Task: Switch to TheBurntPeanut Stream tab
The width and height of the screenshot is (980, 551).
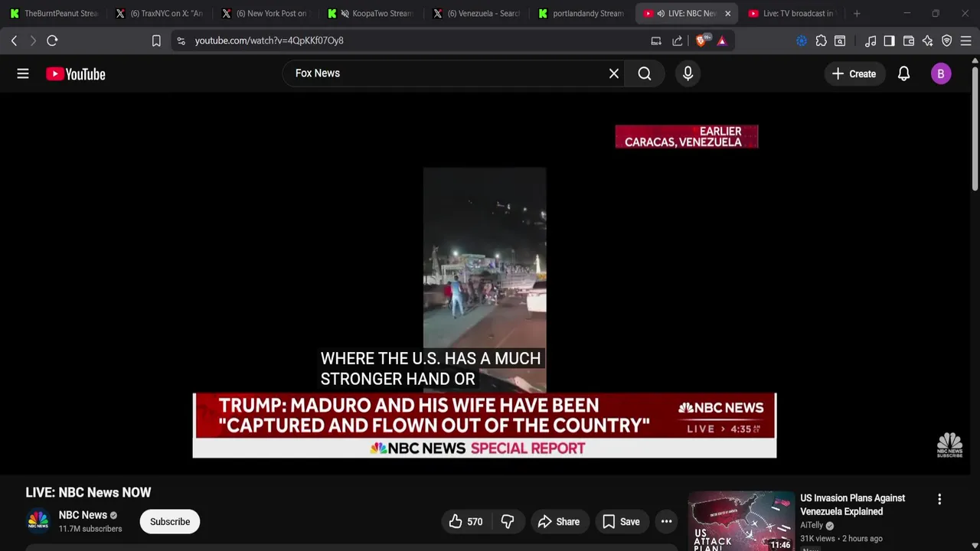Action: point(54,13)
